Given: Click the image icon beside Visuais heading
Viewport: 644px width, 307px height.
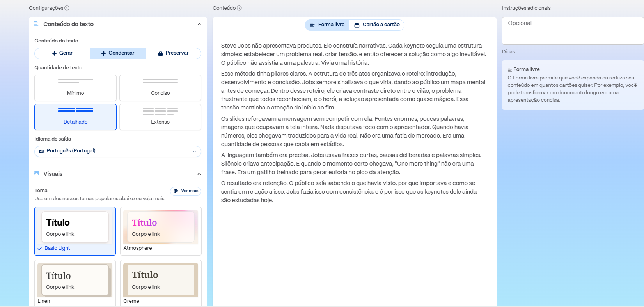Looking at the screenshot, I should tap(36, 173).
